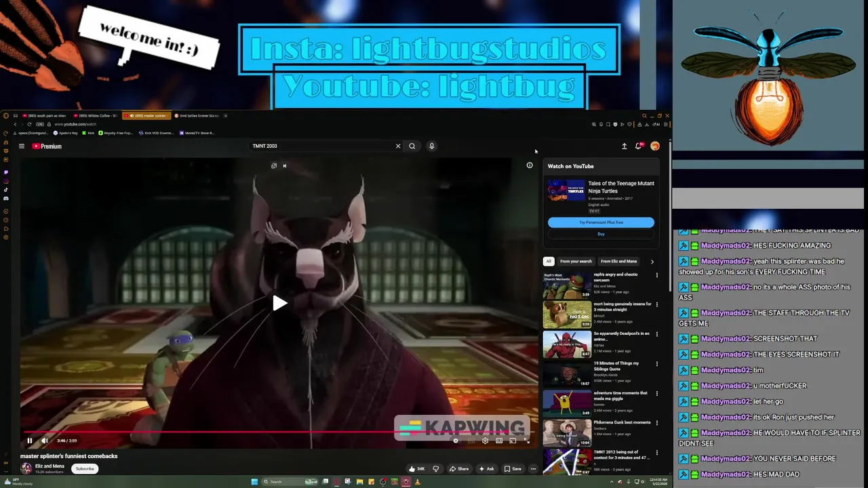Open VLC cone icon in taskbar
The width and height of the screenshot is (868, 488).
pyautogui.click(x=417, y=482)
